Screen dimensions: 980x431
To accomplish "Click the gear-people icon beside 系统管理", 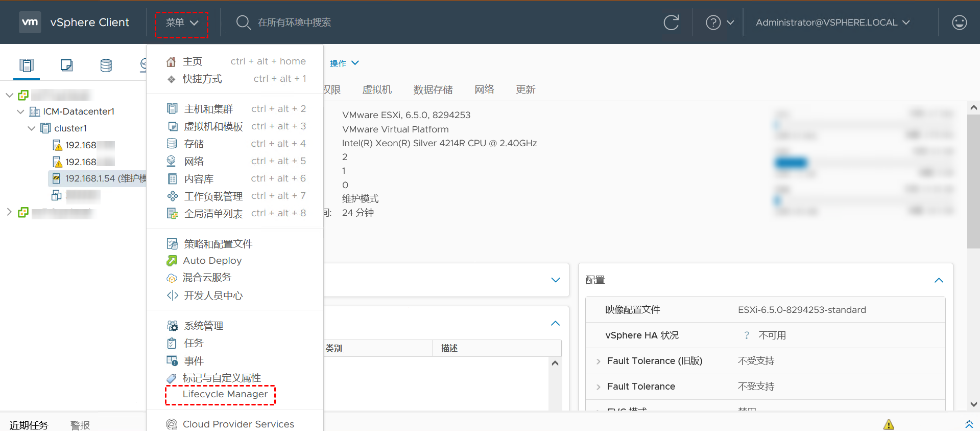I will click(x=173, y=326).
